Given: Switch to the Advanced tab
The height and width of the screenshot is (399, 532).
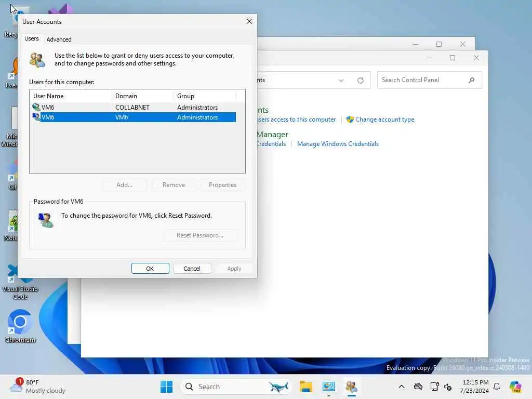Looking at the screenshot, I should 59,39.
